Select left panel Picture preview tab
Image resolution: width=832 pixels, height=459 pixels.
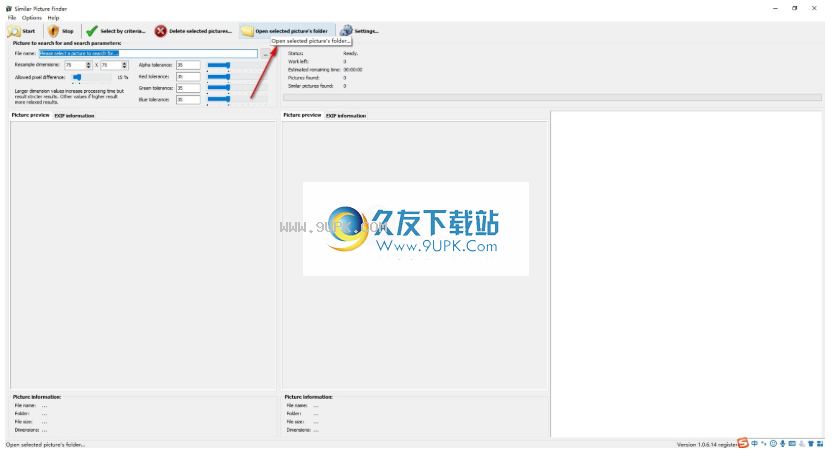(x=31, y=115)
